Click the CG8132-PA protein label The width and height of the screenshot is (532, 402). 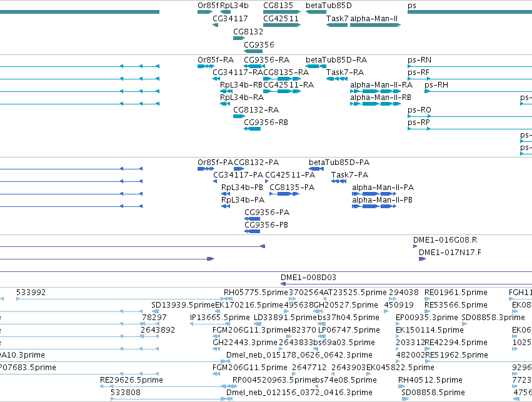[x=256, y=162]
